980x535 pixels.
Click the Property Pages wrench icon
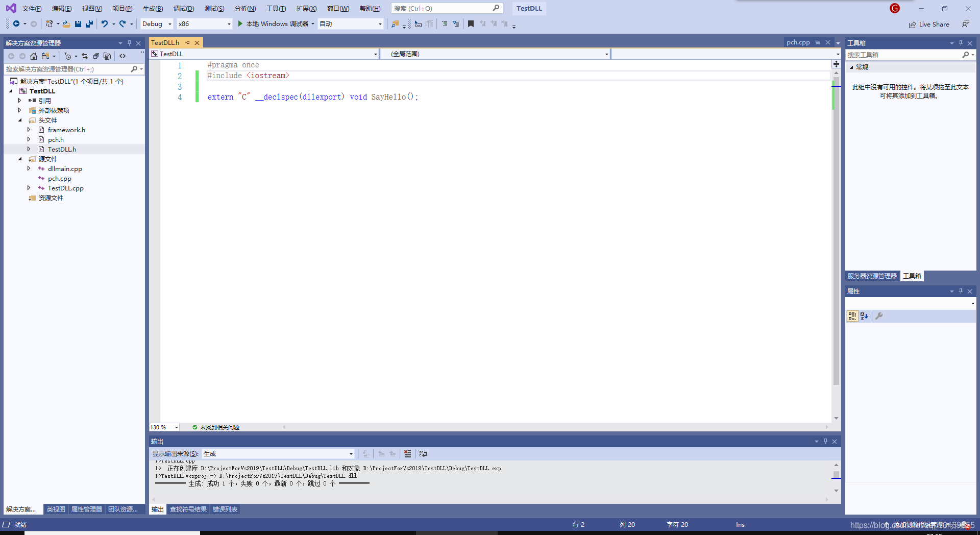click(879, 316)
